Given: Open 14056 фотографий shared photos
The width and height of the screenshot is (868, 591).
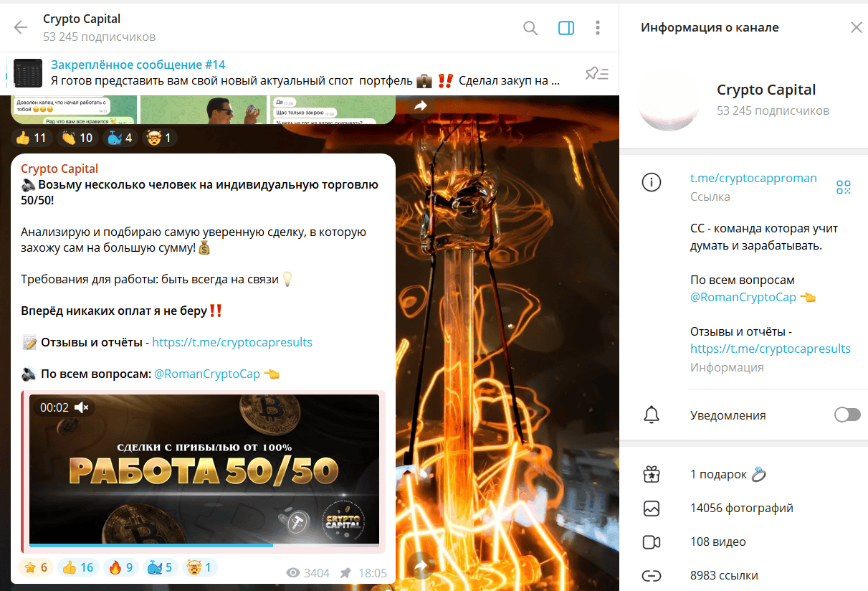Looking at the screenshot, I should 743,508.
